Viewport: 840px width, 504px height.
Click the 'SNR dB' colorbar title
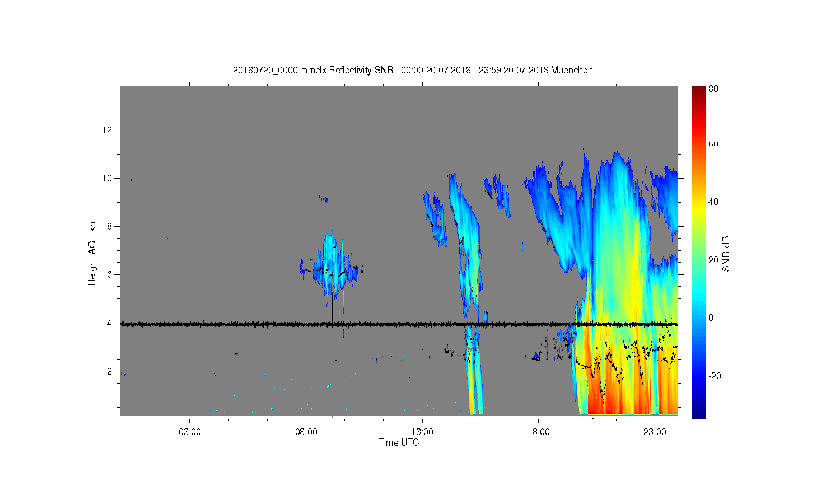(726, 254)
